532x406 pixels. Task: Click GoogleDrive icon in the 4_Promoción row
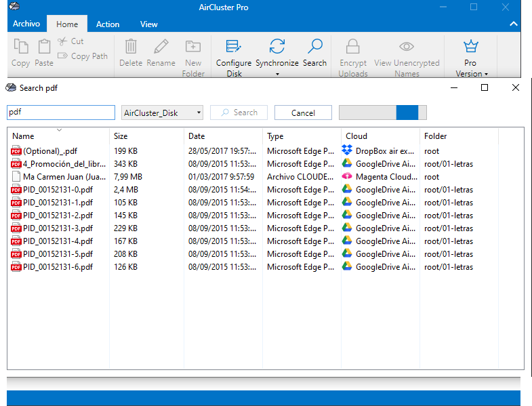point(347,163)
